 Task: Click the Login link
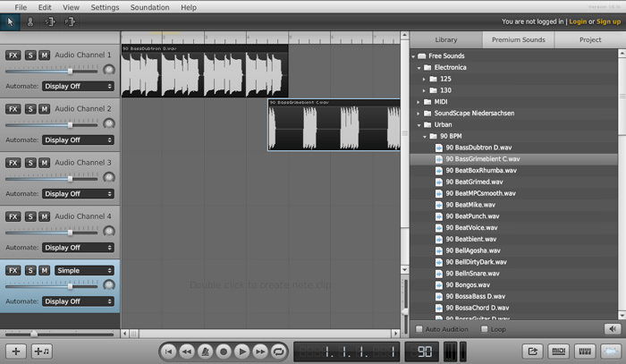pyautogui.click(x=578, y=21)
